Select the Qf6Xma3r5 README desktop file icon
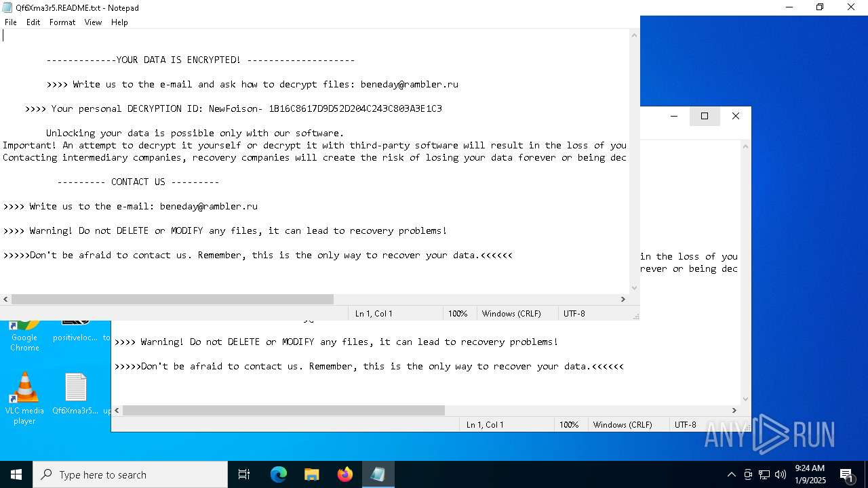The image size is (868, 488). tap(75, 394)
